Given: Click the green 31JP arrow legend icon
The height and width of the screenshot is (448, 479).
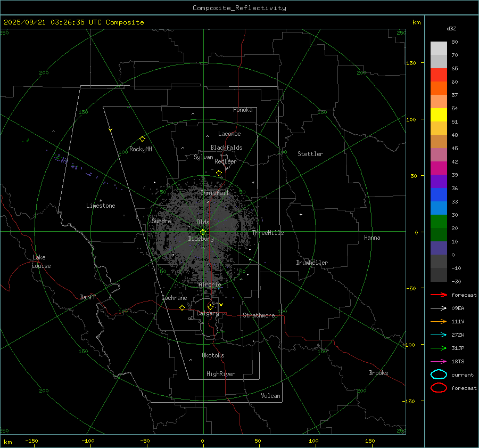Looking at the screenshot, I should coord(439,348).
